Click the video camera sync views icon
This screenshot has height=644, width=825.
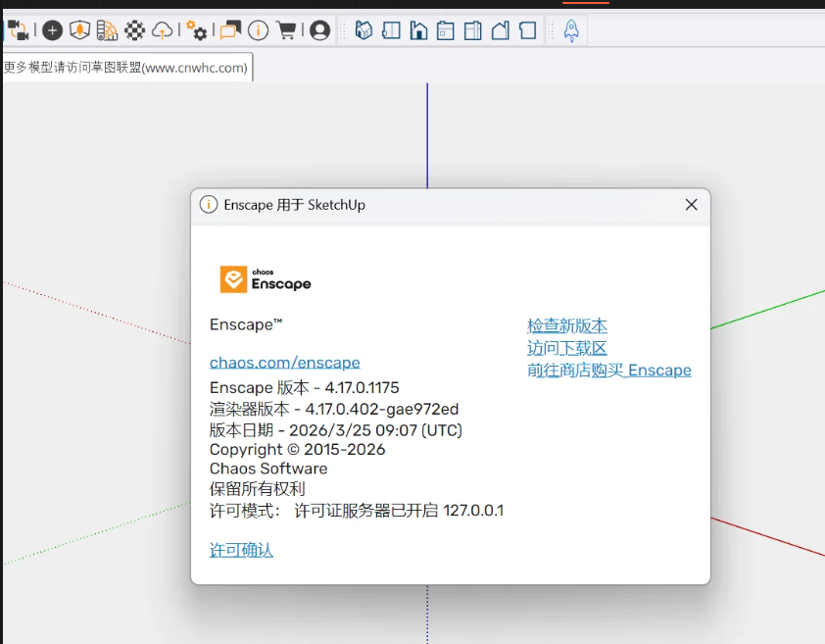tap(18, 30)
